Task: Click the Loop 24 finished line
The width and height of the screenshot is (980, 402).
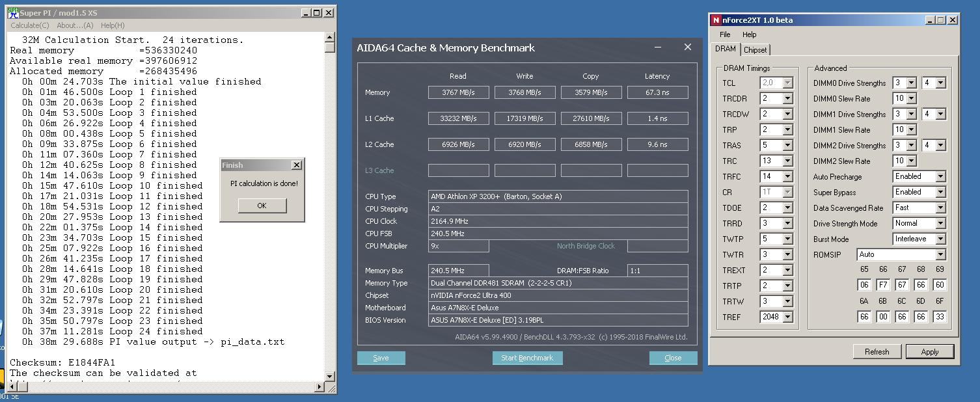Action: [x=112, y=331]
